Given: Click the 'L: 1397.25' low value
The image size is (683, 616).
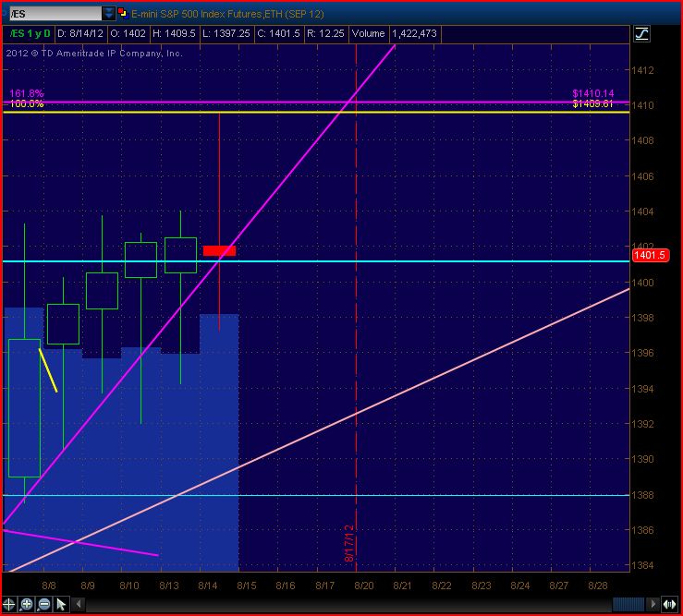Looking at the screenshot, I should click(x=226, y=33).
